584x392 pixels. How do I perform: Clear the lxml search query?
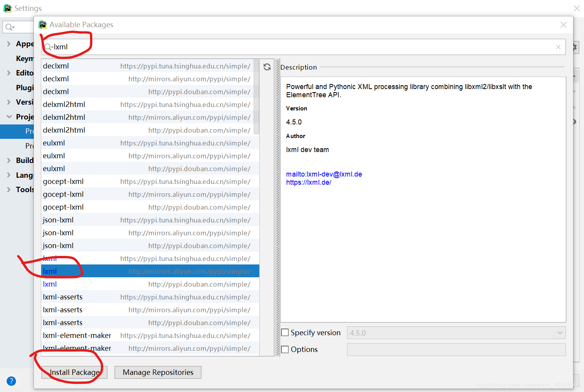pos(558,47)
